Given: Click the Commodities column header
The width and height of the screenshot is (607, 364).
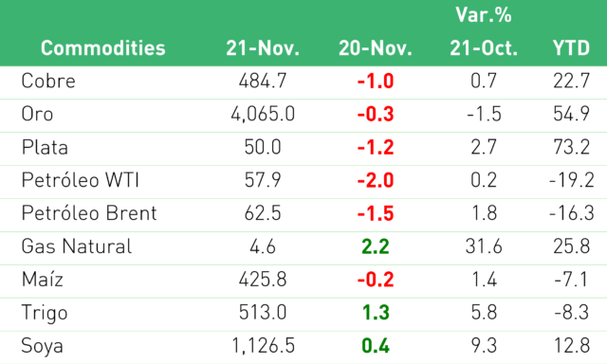Looking at the screenshot, I should pos(103,48).
